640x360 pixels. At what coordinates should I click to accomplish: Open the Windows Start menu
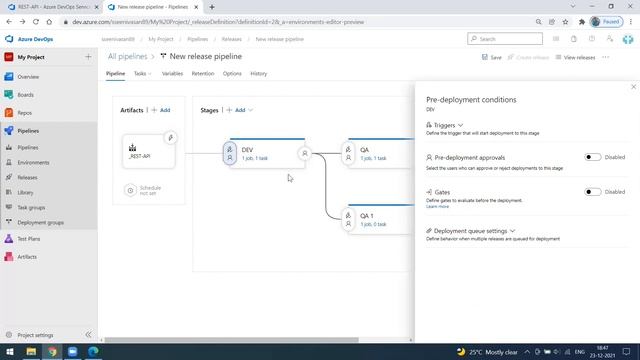tap(10, 352)
